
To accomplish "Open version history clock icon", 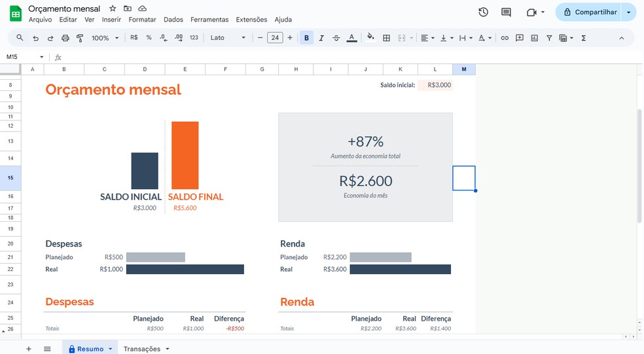I will pyautogui.click(x=483, y=12).
